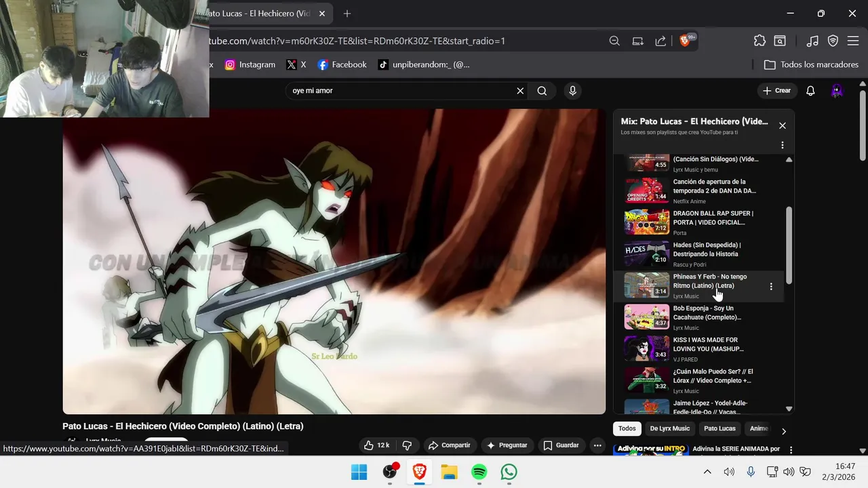The height and width of the screenshot is (488, 868).
Task: Open the browser hamburger menu
Action: tap(853, 41)
